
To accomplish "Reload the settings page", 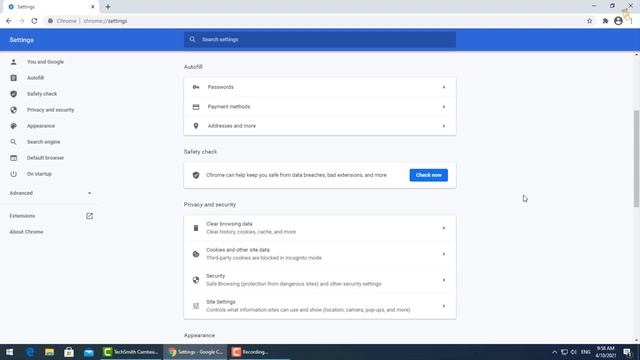I will (x=34, y=21).
